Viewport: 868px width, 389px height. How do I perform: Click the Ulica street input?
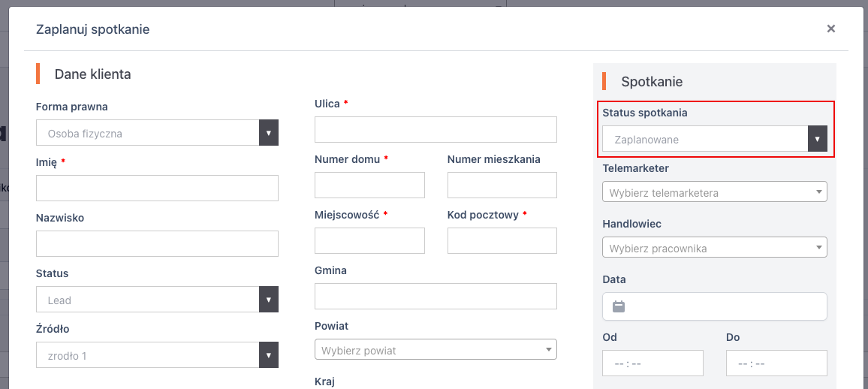[436, 129]
